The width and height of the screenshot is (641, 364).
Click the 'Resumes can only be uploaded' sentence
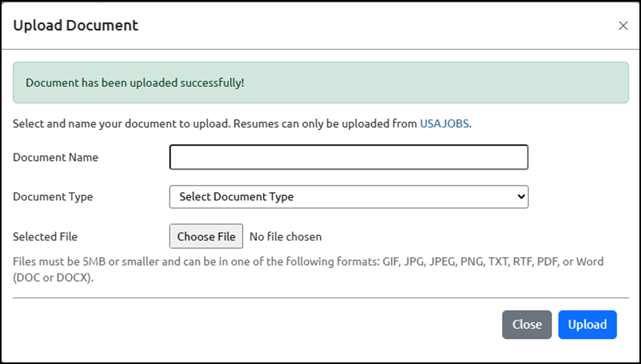click(x=353, y=124)
